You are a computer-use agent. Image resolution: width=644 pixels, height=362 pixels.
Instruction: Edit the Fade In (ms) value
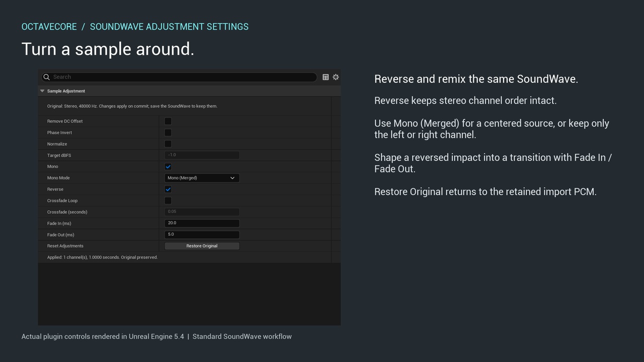click(x=202, y=223)
